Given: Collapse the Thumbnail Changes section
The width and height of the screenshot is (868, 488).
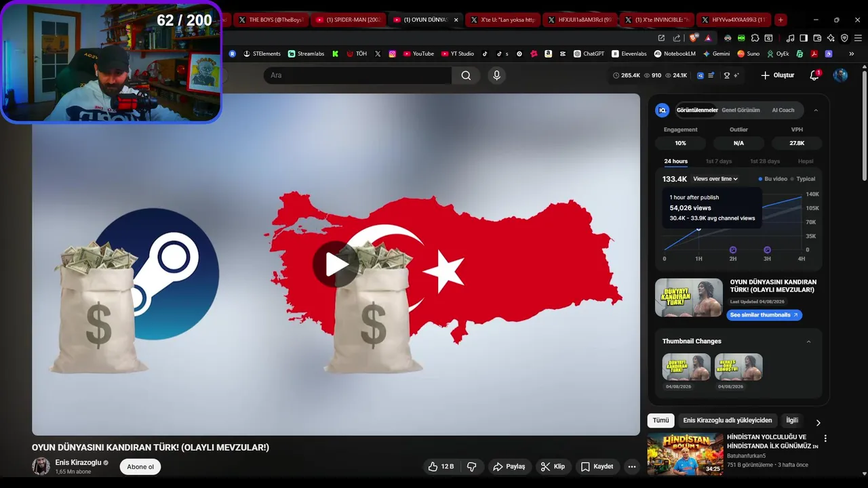Looking at the screenshot, I should [x=808, y=342].
